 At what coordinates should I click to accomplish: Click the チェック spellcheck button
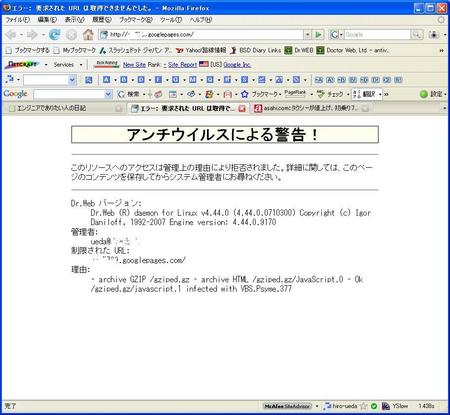(x=329, y=94)
